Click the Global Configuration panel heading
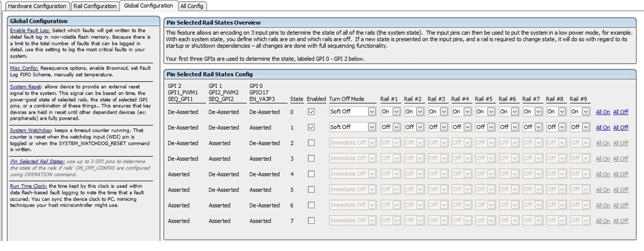This screenshot has height=251, width=644. point(39,21)
